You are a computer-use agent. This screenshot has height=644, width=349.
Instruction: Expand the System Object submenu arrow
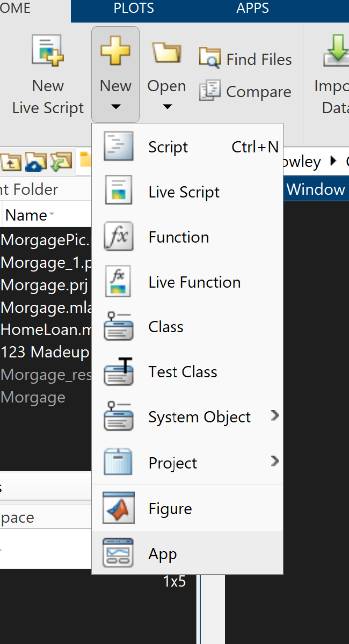point(275,415)
